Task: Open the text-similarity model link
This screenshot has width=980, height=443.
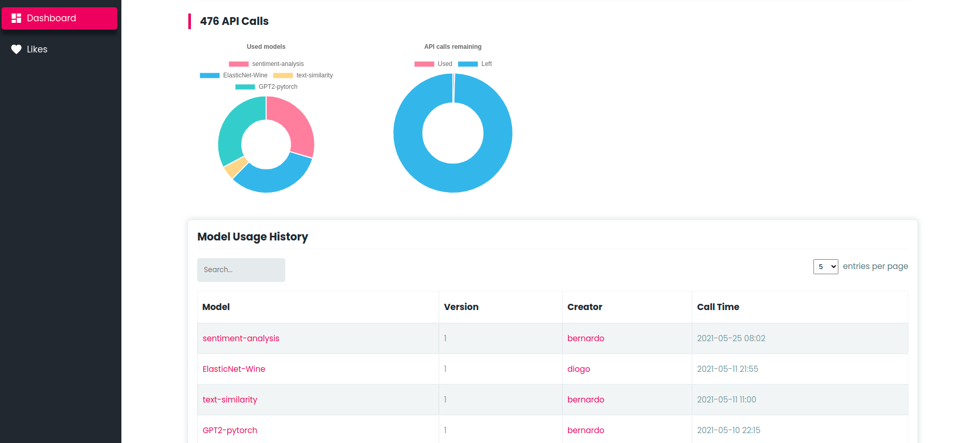Action: pos(230,399)
